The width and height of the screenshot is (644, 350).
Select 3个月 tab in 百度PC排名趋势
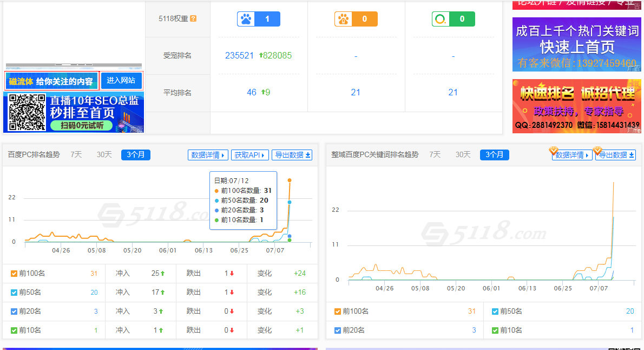pos(135,154)
